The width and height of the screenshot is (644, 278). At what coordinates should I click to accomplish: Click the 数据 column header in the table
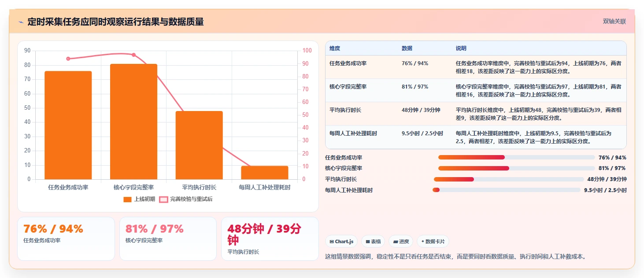tap(407, 48)
